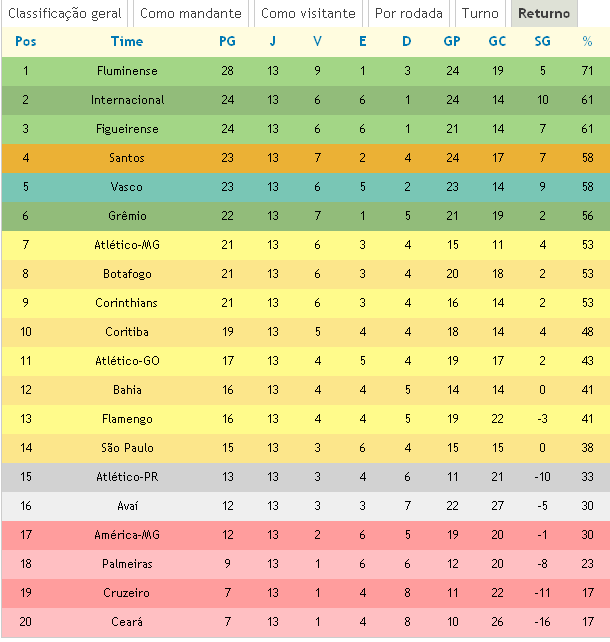Open the Classificação geral tab

65,14
